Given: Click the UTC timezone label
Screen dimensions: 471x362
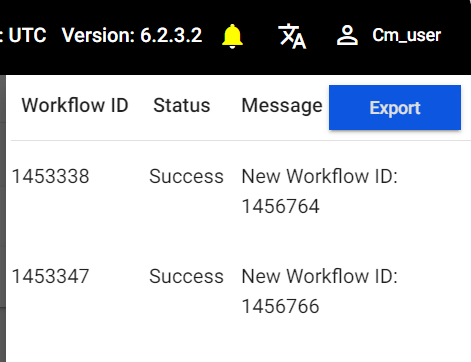Looking at the screenshot, I should 27,35.
